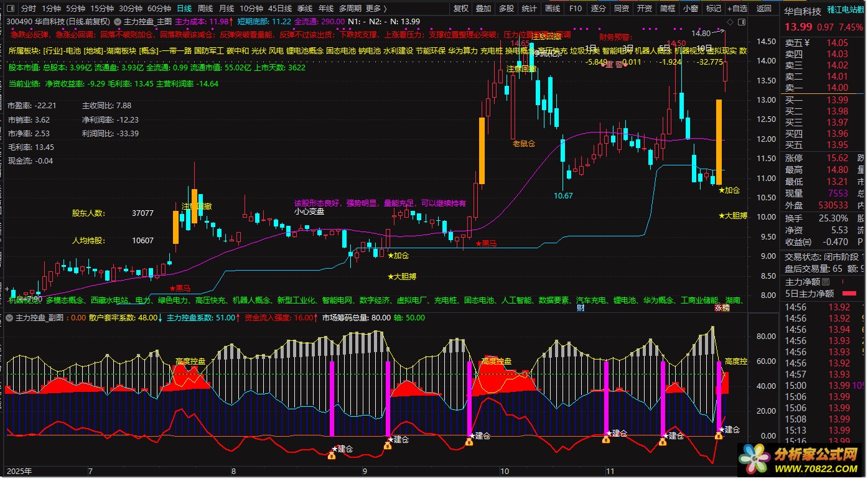Select the 60分钟 period tab

[159, 9]
